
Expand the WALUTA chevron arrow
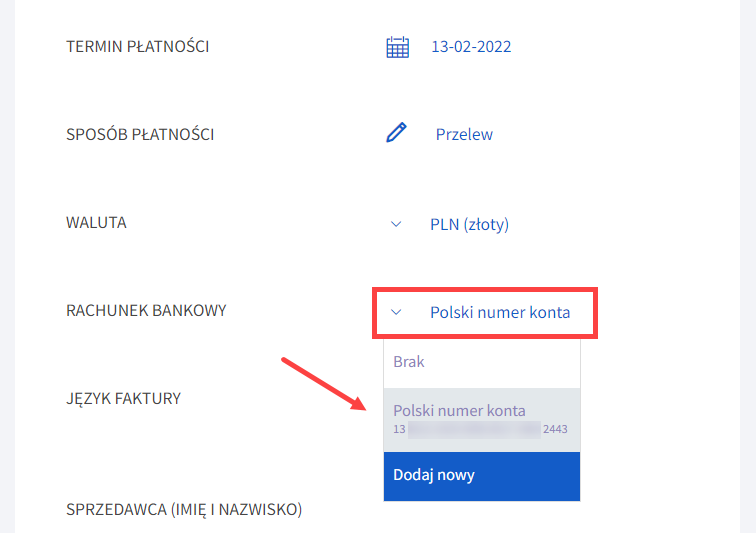(396, 224)
